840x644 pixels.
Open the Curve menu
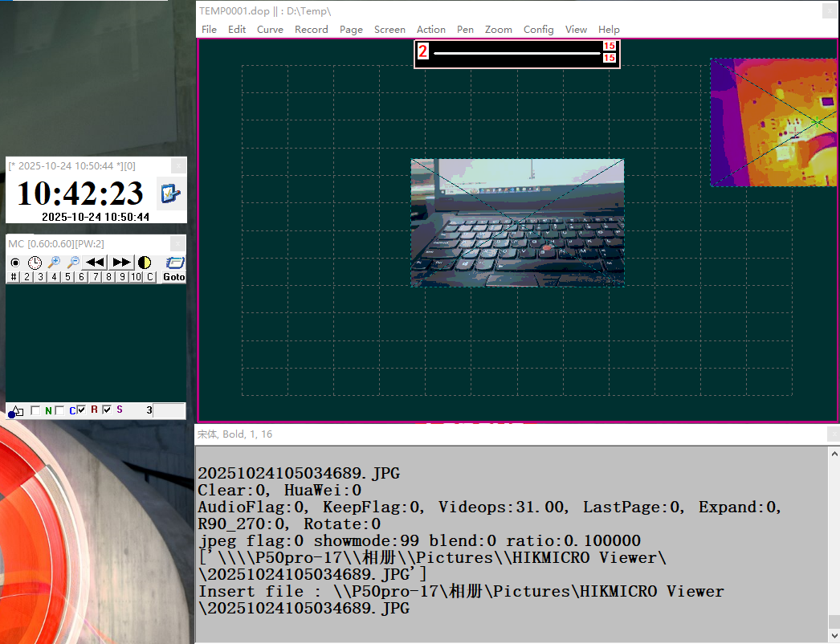(x=270, y=30)
